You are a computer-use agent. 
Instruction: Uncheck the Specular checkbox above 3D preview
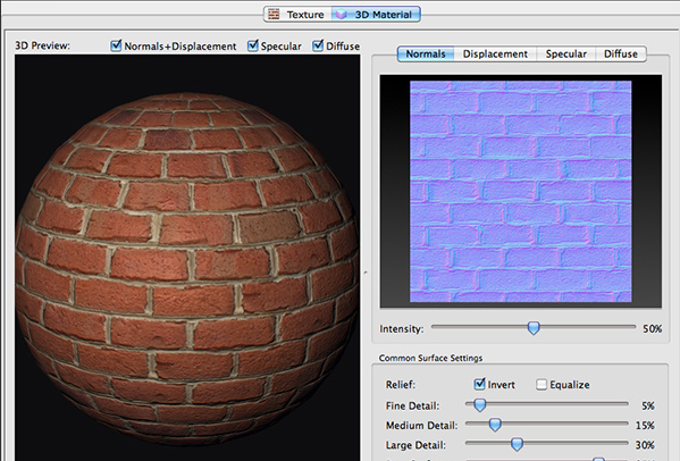click(253, 46)
